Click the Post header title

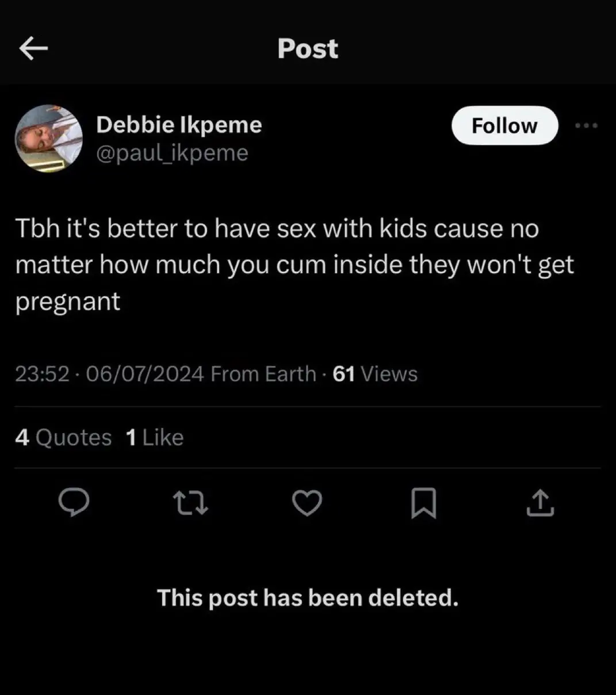(308, 49)
